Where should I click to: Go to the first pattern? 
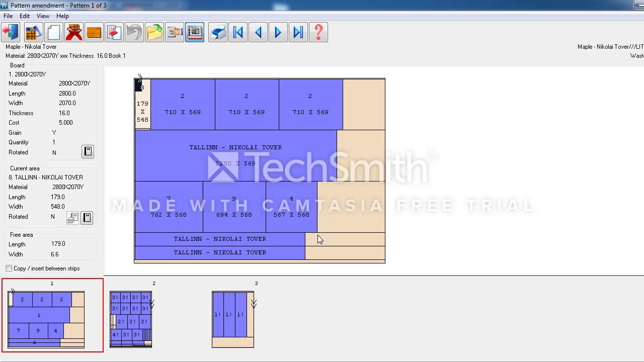tap(238, 33)
